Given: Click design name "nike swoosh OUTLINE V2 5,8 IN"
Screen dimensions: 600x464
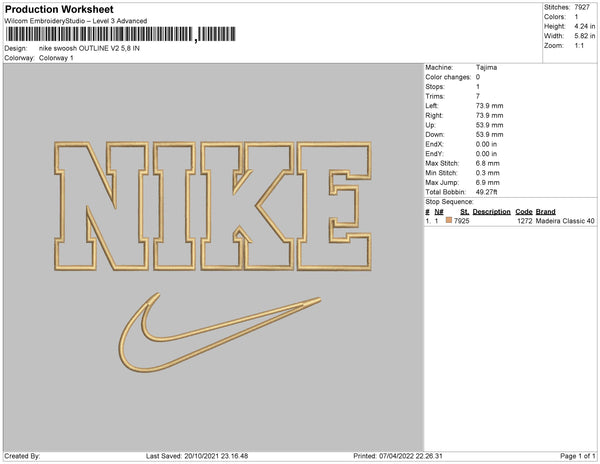Looking at the screenshot, I should (x=89, y=49).
